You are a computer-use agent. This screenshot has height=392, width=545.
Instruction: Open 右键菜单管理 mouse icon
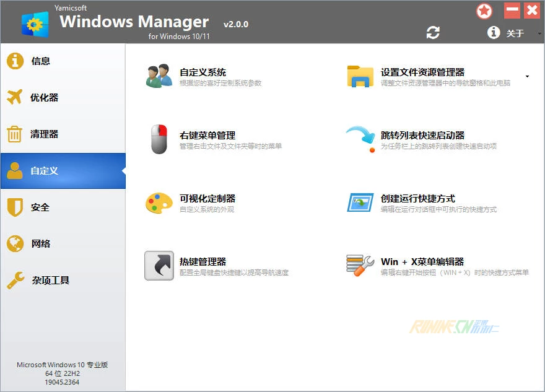159,139
